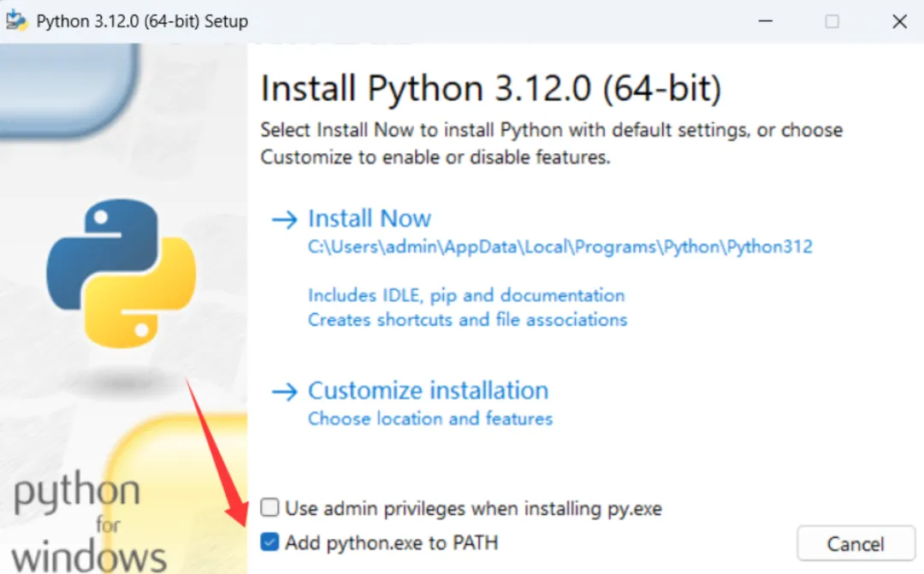The width and height of the screenshot is (924, 574).
Task: Click the Install Now arrow icon
Action: (284, 220)
